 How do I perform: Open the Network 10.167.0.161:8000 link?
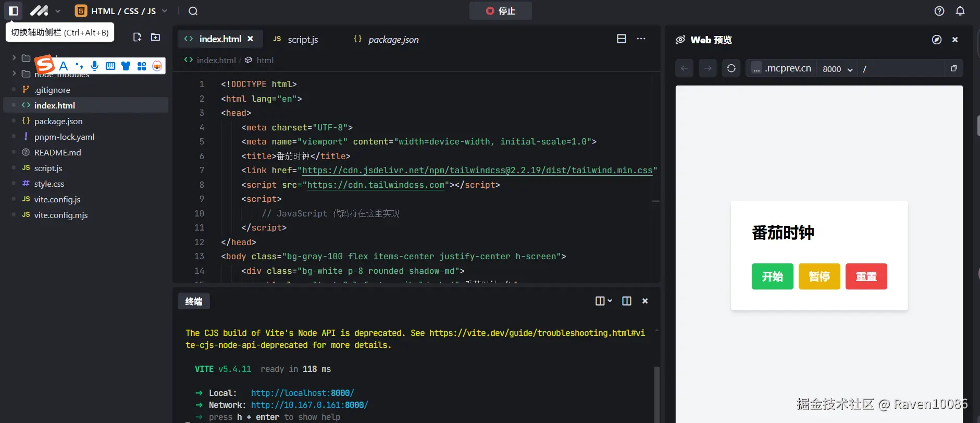(x=309, y=405)
